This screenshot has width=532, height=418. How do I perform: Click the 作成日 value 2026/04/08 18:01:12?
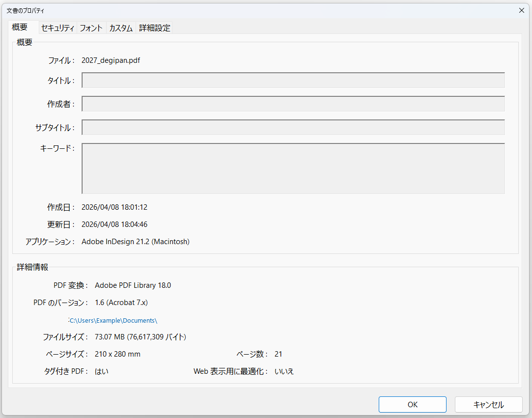point(114,207)
